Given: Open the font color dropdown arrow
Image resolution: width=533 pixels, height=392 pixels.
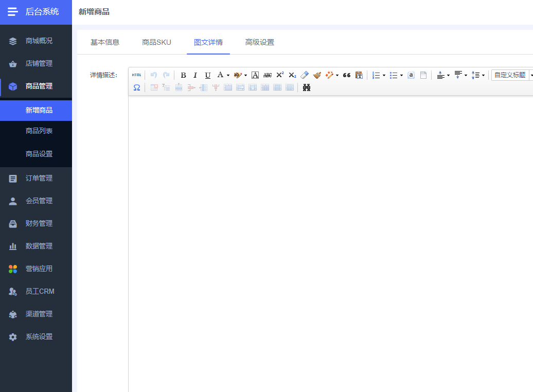Looking at the screenshot, I should (x=228, y=76).
